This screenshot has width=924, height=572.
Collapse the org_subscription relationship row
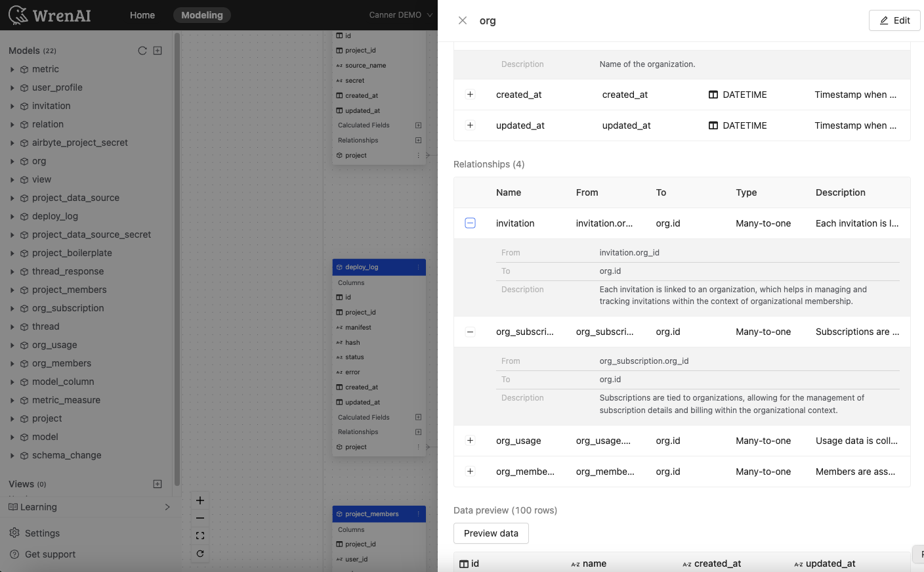470,332
